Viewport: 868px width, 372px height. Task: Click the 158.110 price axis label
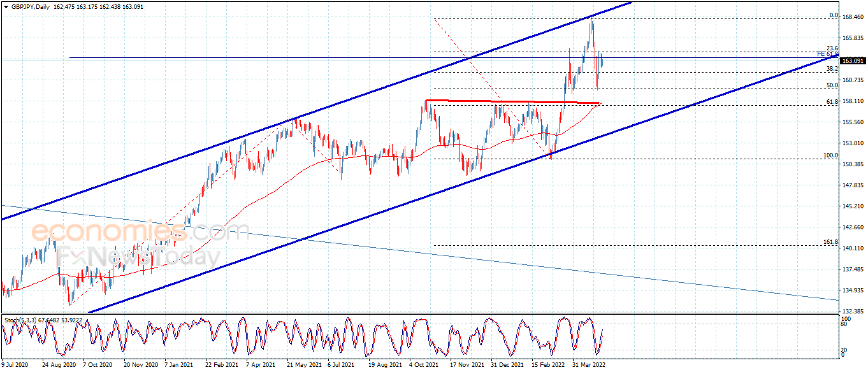tap(853, 101)
